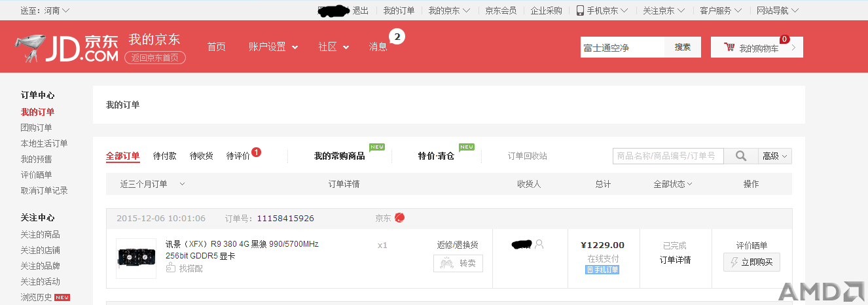Click the graphics card product thumbnail
The height and width of the screenshot is (305, 868).
coord(136,259)
